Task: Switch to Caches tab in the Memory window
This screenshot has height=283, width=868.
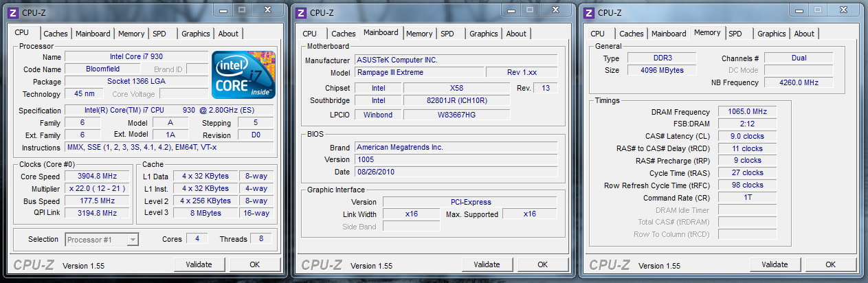Action: pos(632,34)
